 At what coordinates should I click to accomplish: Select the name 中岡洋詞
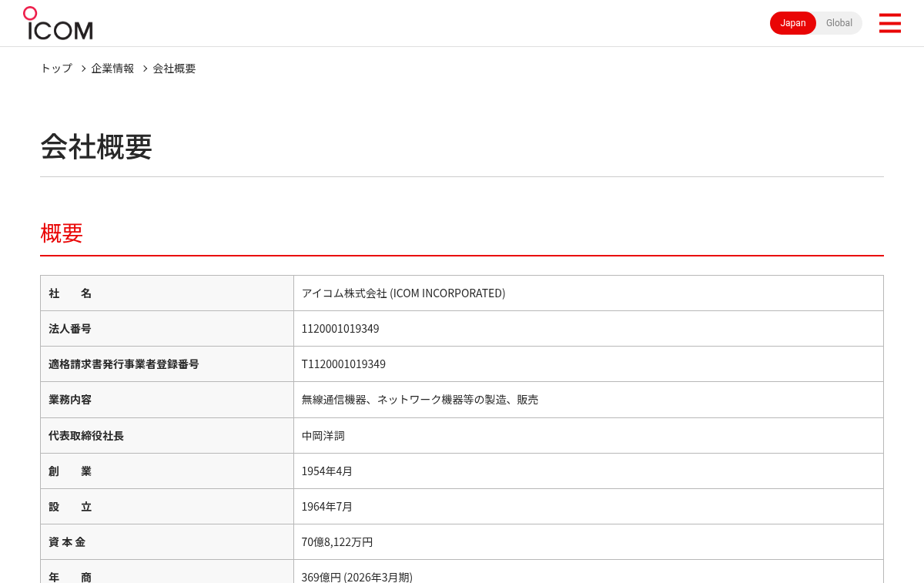tap(323, 436)
